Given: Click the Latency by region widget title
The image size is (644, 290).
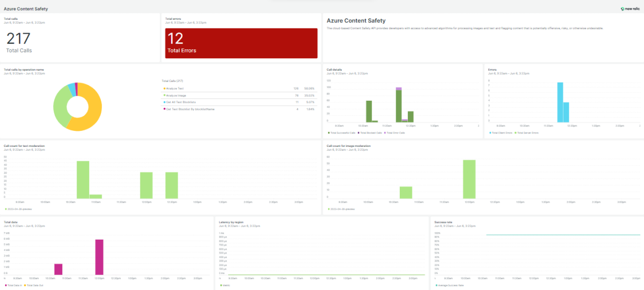Looking at the screenshot, I should tap(231, 221).
